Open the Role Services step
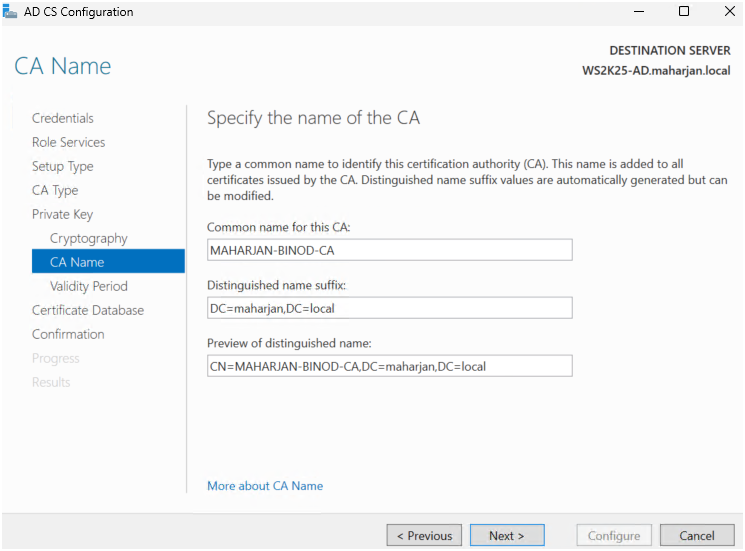The image size is (745, 551). coord(68,142)
